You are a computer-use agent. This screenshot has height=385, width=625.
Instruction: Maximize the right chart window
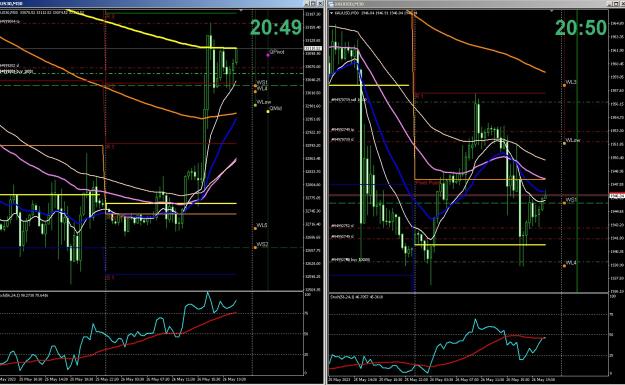point(617,4)
